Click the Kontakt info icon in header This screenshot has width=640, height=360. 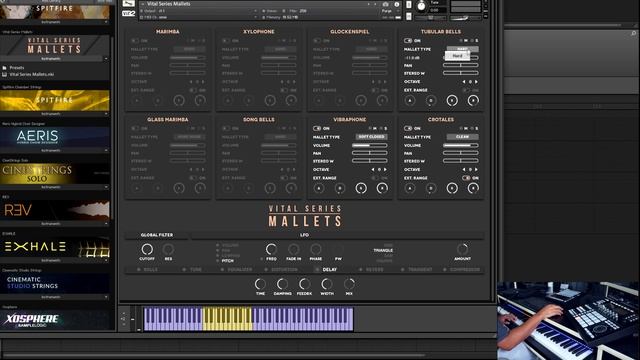(x=396, y=4)
